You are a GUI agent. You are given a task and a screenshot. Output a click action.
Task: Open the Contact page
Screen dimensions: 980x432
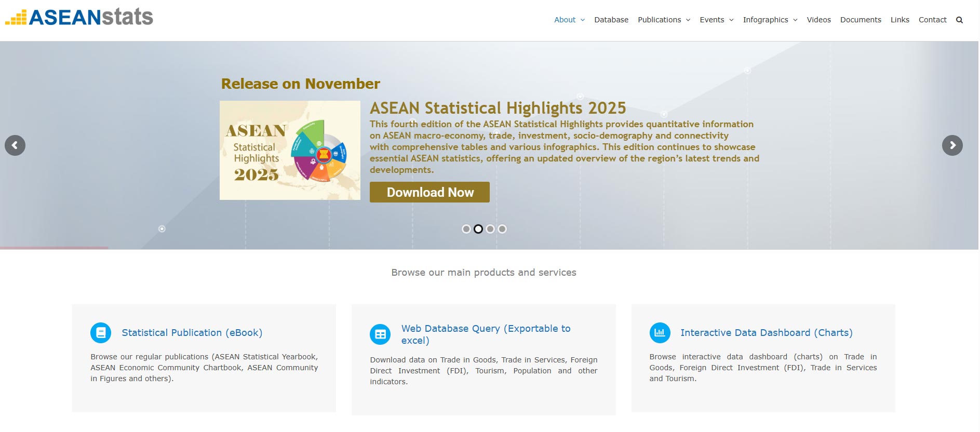932,20
